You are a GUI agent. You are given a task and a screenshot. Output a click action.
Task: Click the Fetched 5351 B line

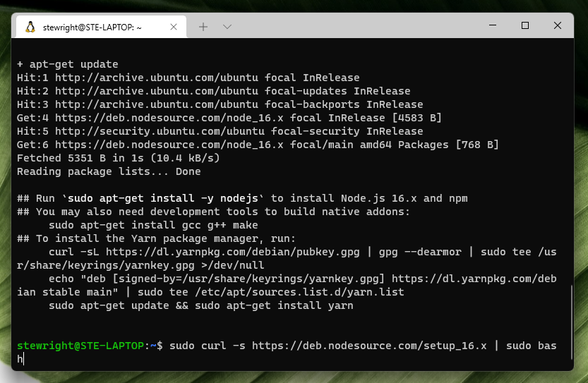coord(118,158)
